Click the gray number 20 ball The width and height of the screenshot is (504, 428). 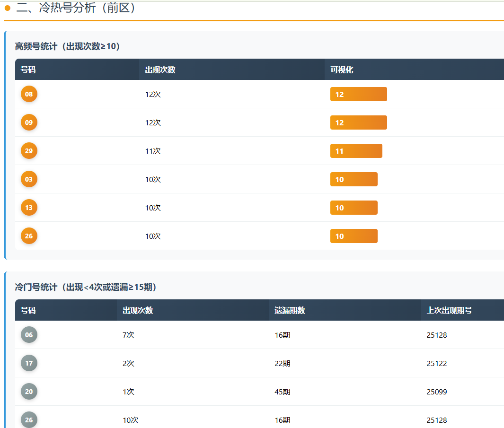[29, 392]
